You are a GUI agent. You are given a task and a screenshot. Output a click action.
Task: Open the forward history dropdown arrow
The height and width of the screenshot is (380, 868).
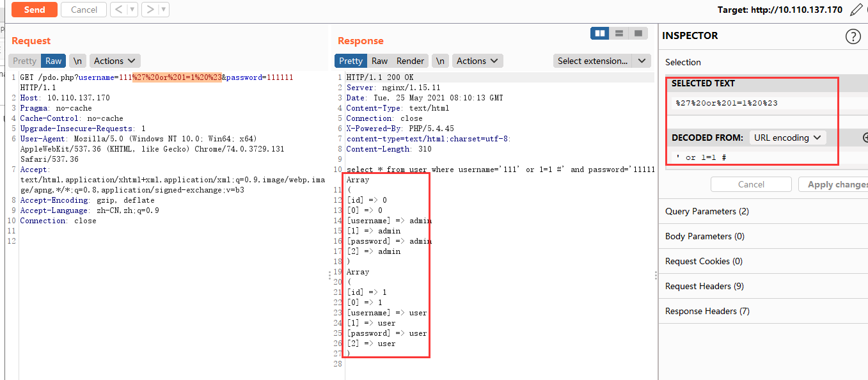tap(164, 10)
